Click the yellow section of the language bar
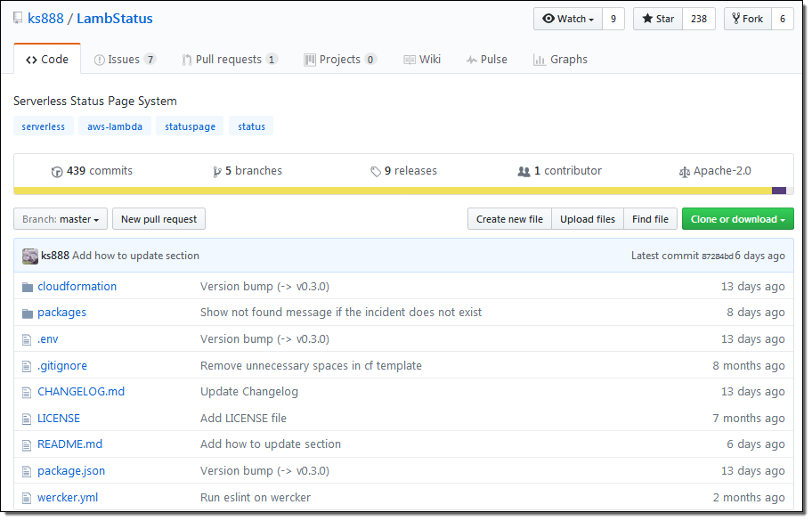The width and height of the screenshot is (812, 521). click(393, 191)
